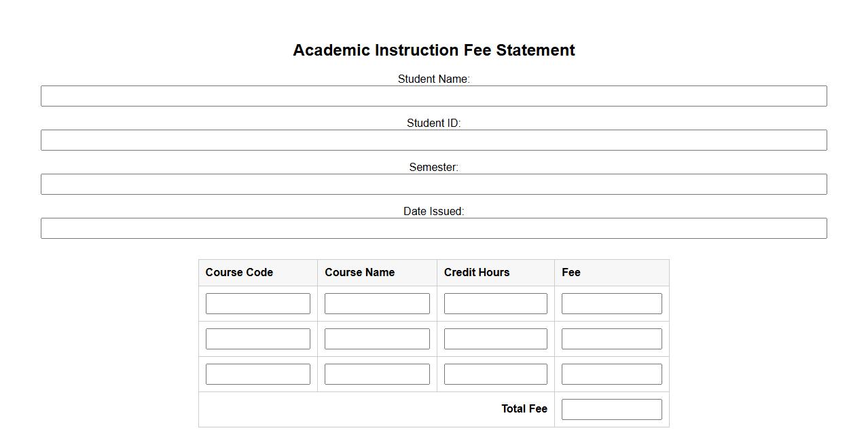868x441 pixels.
Task: Click first row Fee field
Action: tap(611, 304)
